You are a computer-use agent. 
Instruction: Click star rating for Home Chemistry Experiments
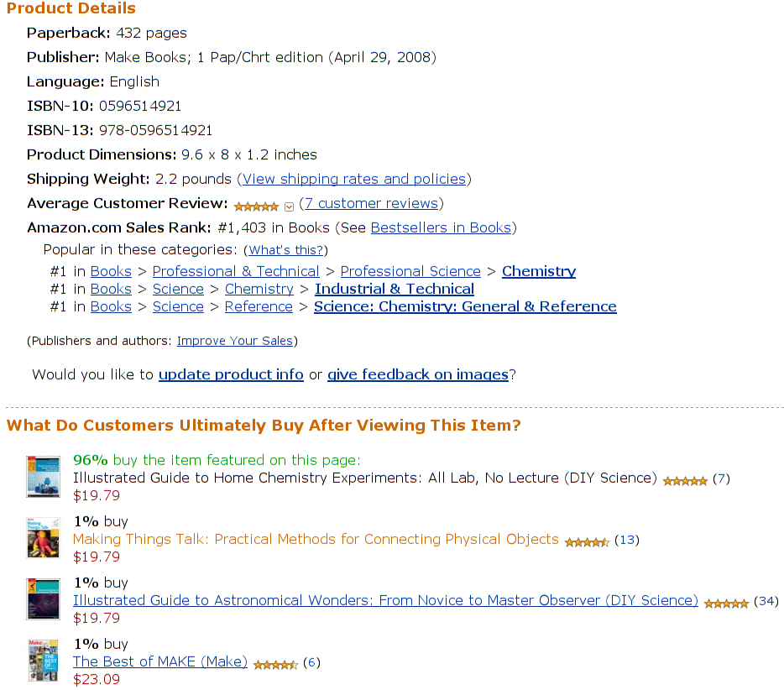point(685,481)
